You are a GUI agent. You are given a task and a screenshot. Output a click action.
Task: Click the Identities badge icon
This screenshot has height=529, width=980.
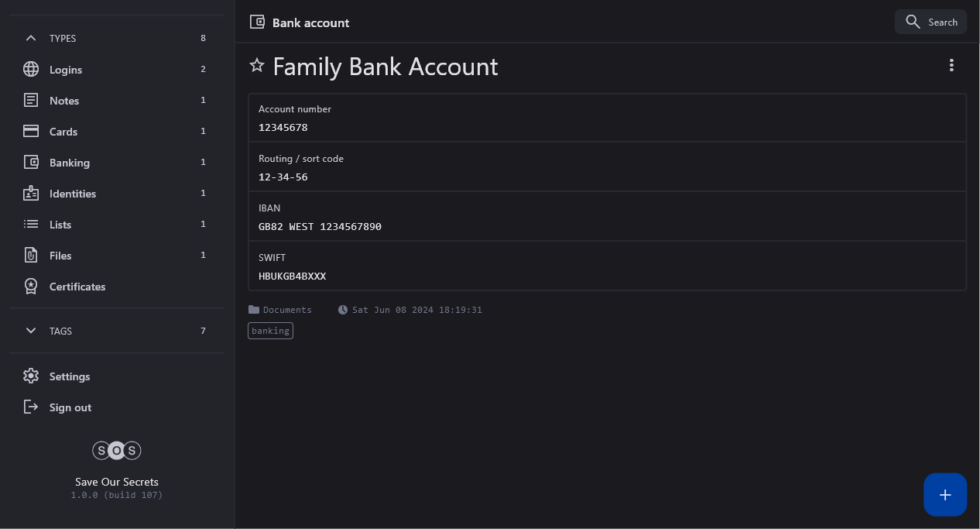31,194
